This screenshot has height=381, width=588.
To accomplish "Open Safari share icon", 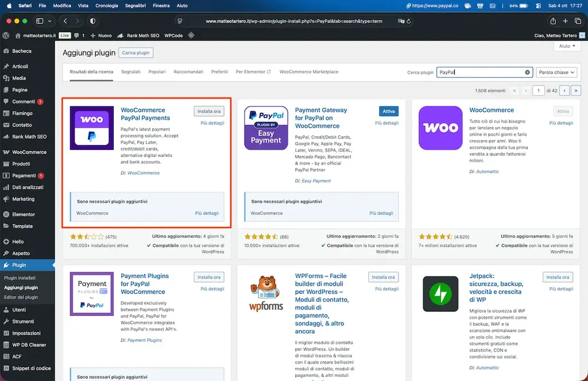I will point(553,21).
